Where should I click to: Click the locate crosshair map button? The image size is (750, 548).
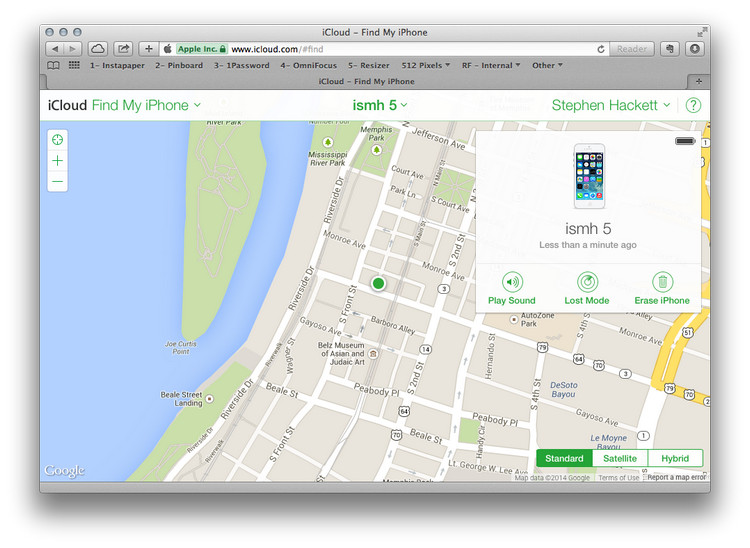57,140
